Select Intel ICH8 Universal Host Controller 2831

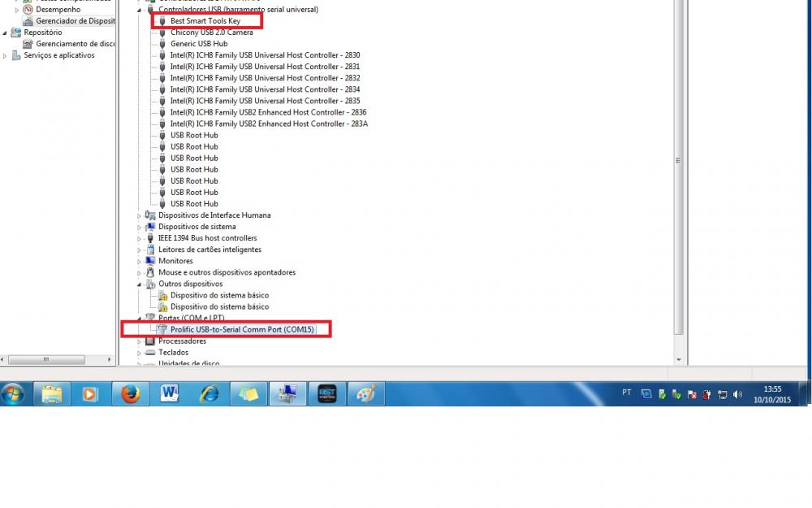pos(265,67)
